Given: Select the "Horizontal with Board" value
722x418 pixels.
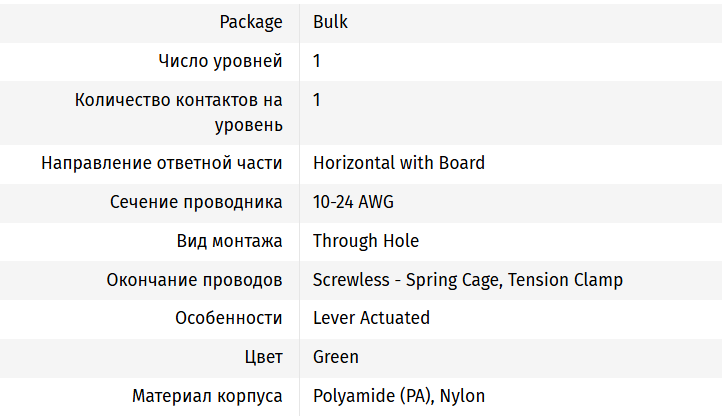Looking at the screenshot, I should [399, 163].
